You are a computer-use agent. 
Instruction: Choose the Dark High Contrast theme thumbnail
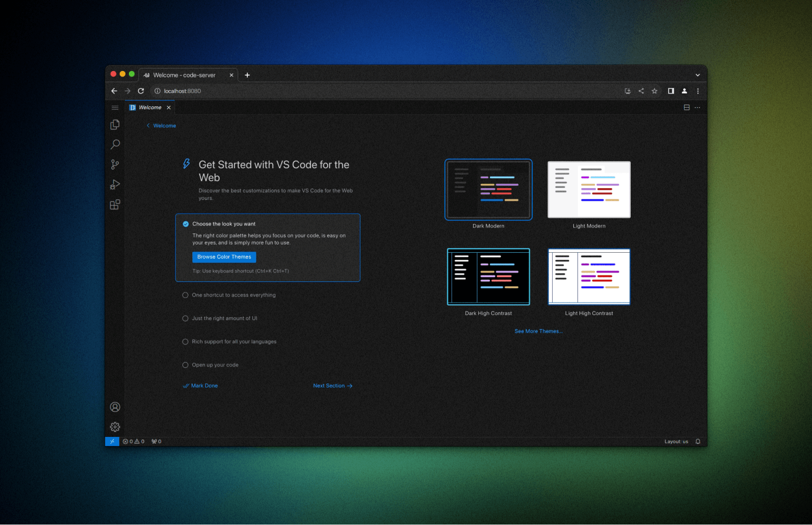point(488,277)
